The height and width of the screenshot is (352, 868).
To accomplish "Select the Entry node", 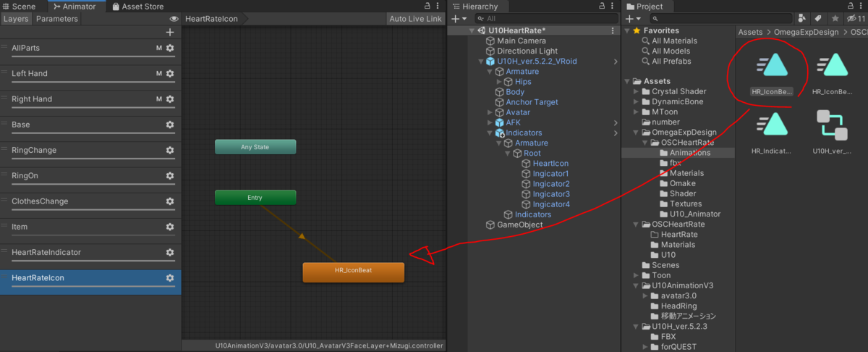I will coord(255,197).
